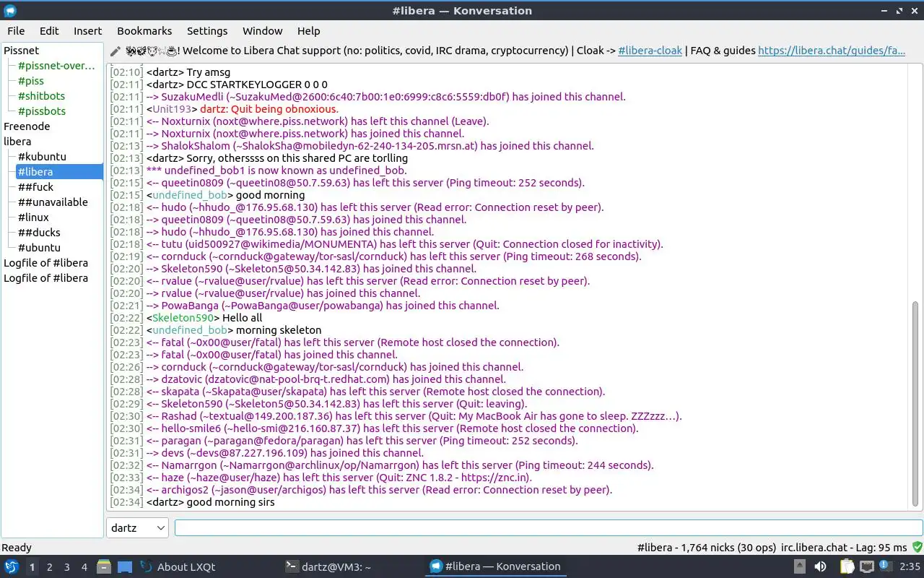Switch to virtual desktop 2
This screenshot has height=578, width=924.
coord(50,567)
